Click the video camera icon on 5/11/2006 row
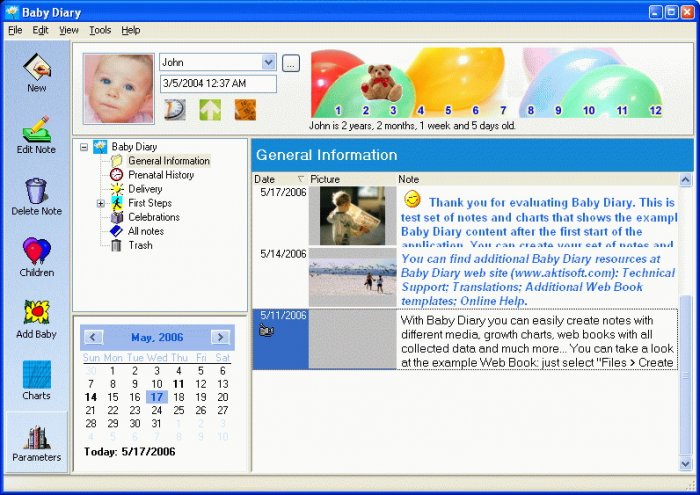The width and height of the screenshot is (700, 495). 266,331
